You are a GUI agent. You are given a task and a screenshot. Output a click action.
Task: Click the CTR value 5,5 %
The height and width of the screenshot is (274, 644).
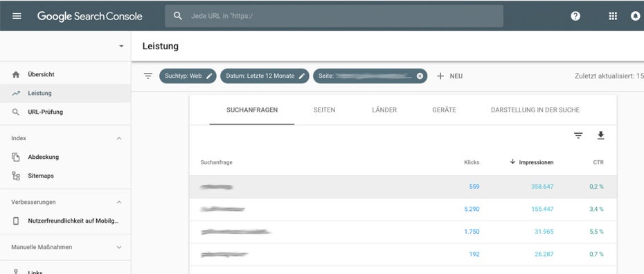(x=596, y=232)
